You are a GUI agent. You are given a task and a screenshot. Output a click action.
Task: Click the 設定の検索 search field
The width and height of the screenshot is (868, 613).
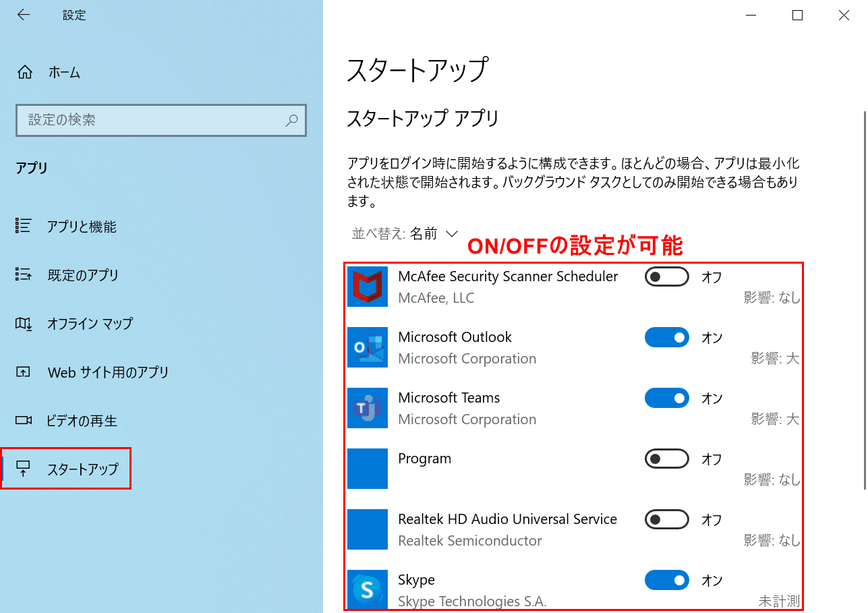[x=161, y=120]
